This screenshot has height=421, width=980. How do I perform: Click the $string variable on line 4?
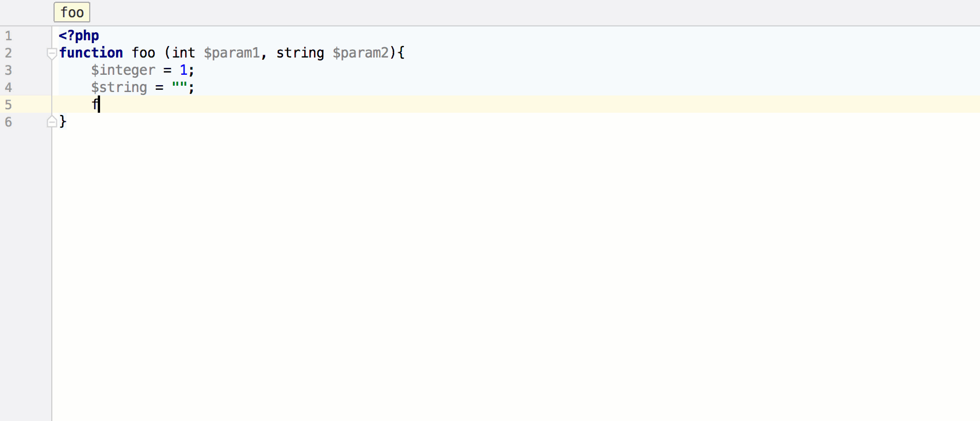tap(119, 87)
